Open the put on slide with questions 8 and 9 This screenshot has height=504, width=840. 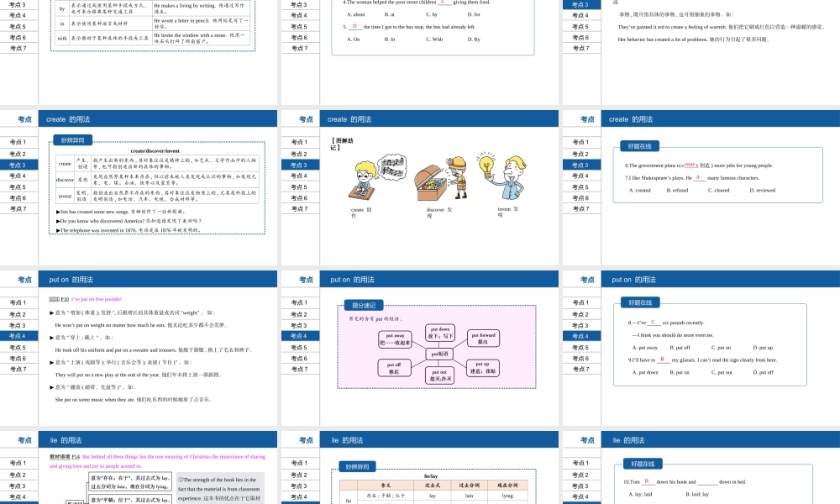[701, 348]
